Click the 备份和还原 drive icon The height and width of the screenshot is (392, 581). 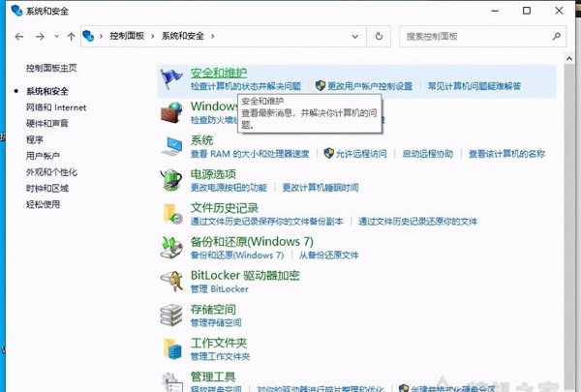171,248
